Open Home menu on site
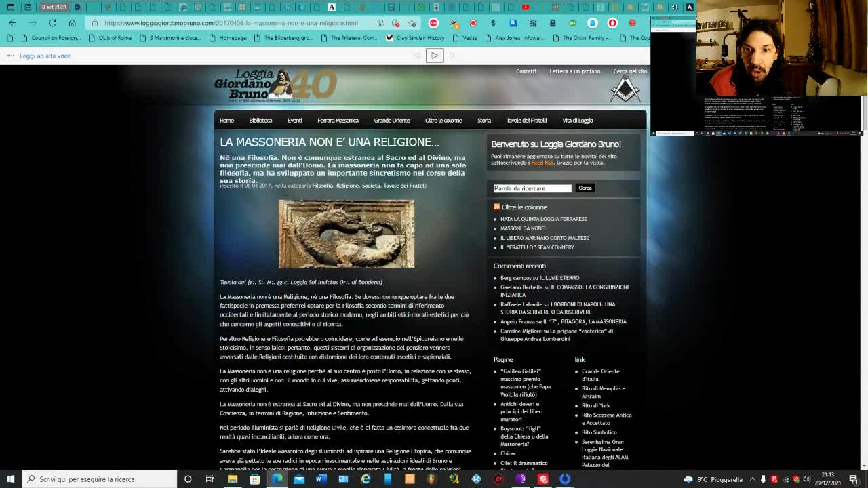 click(x=226, y=121)
